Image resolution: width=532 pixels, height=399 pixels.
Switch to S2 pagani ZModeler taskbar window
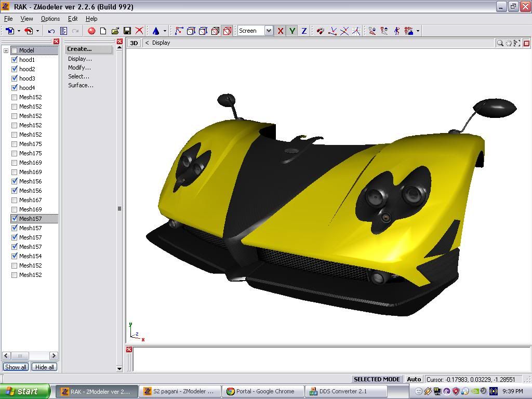180,391
